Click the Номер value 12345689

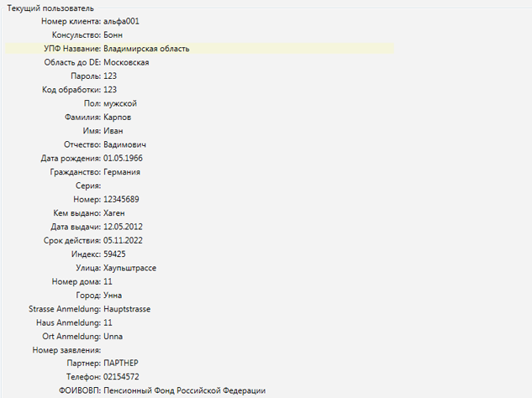coord(121,199)
